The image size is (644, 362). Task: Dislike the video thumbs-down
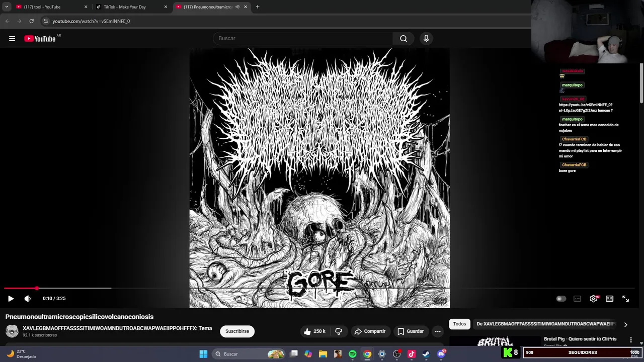tap(339, 331)
